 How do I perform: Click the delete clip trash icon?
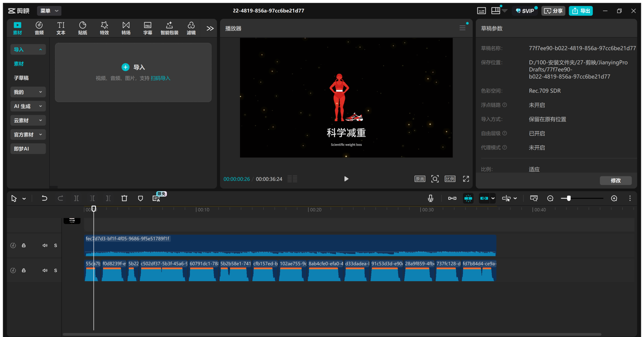pos(124,198)
